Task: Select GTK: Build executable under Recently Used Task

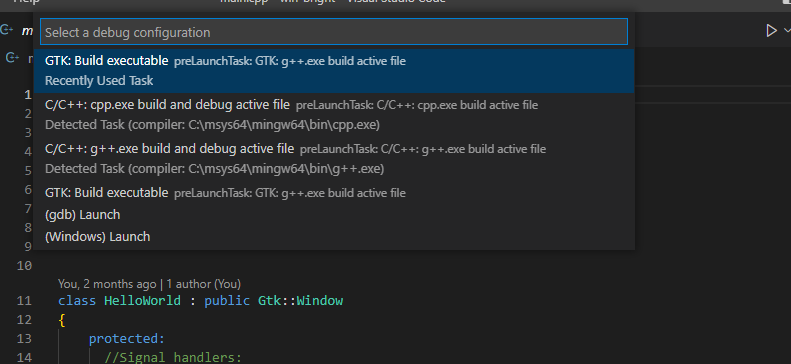Action: [333, 71]
